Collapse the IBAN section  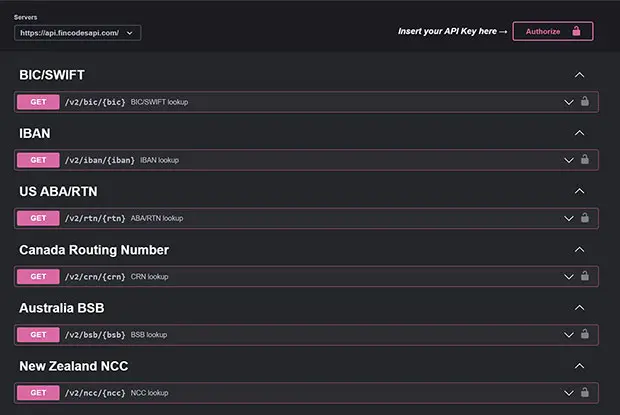(x=578, y=133)
